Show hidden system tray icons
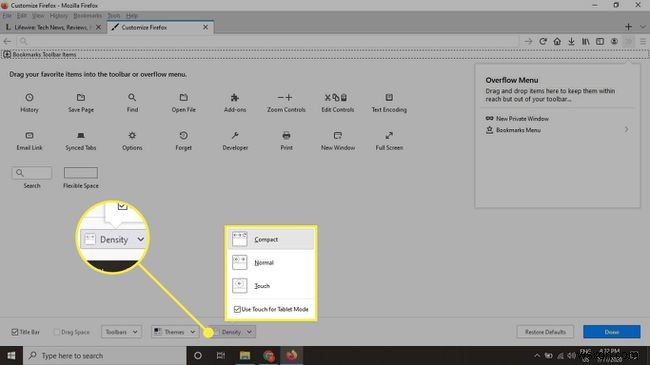Screen dimensions: 650x365 coord(537,355)
